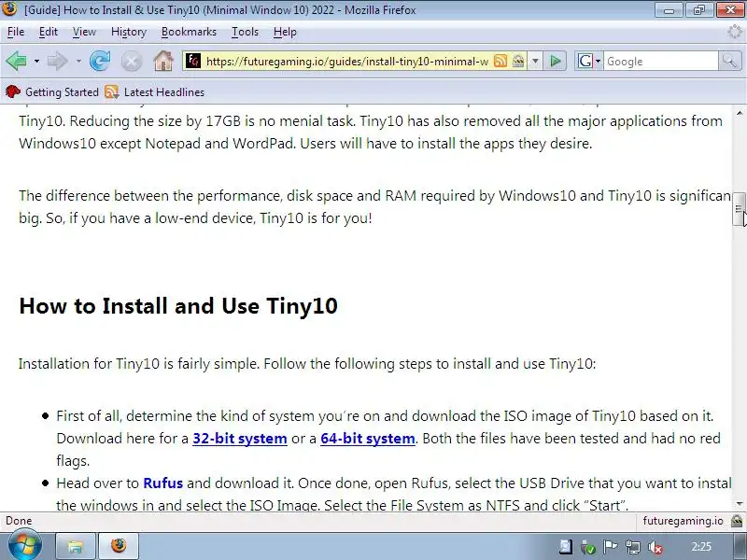747x560 pixels.
Task: Open Safely Remove Hardware tray icon
Action: [x=588, y=548]
